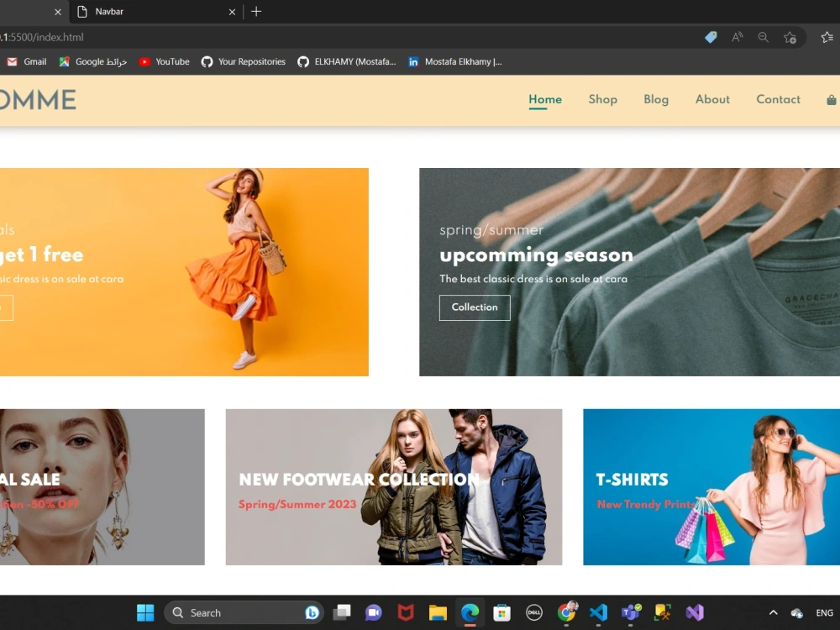
Task: Click the ENG language indicator
Action: pyautogui.click(x=825, y=612)
